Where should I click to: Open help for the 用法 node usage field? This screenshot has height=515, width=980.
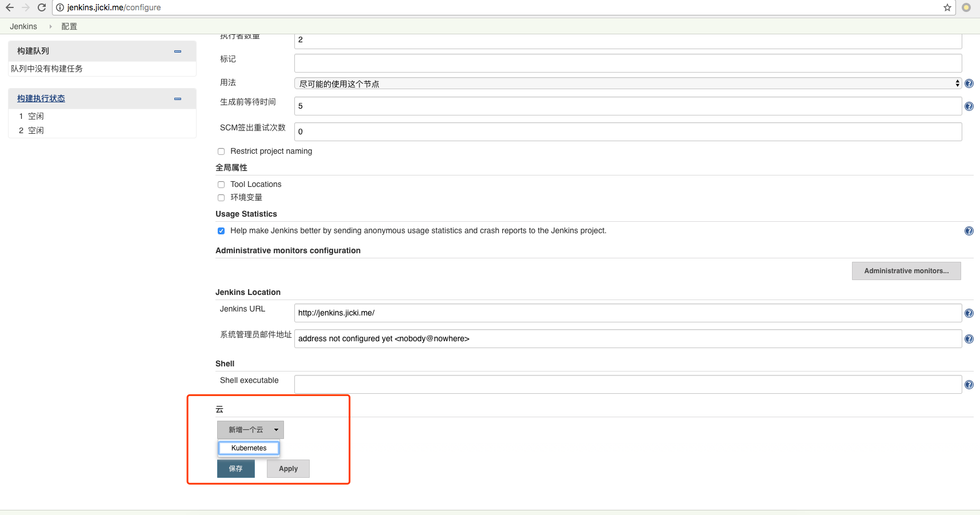pyautogui.click(x=969, y=83)
